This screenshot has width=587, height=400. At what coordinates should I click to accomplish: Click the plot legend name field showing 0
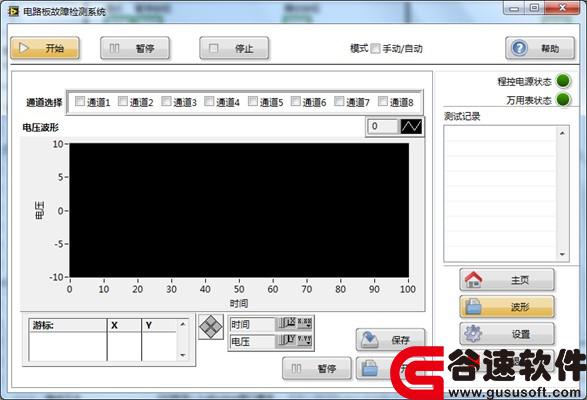tap(383, 127)
